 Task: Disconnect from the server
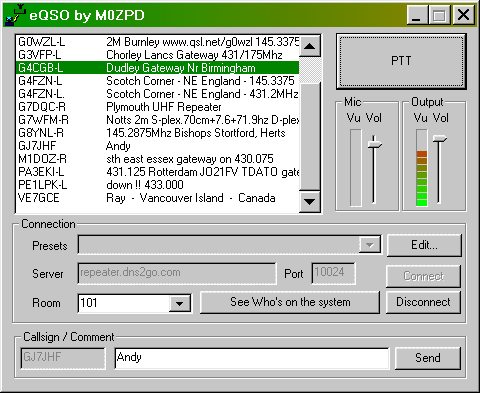(x=423, y=302)
